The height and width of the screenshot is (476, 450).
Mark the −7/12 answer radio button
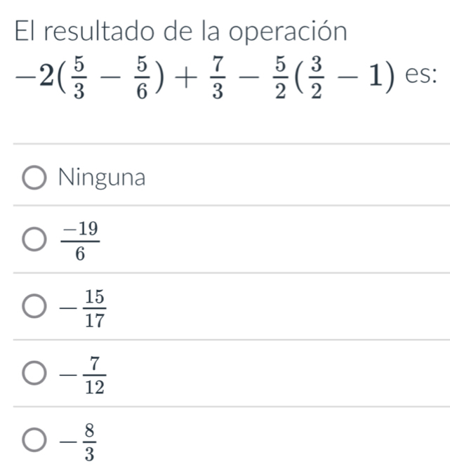(34, 373)
